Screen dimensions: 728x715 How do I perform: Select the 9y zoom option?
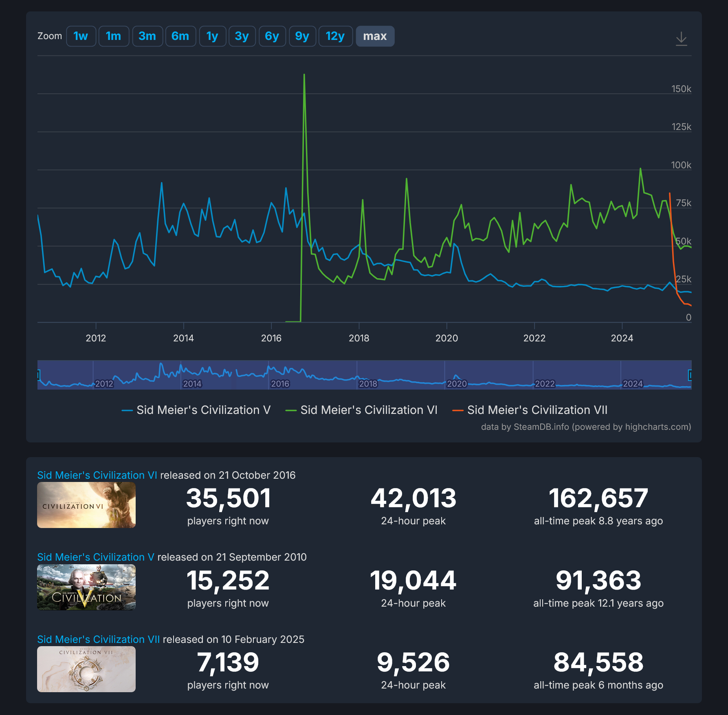(x=302, y=36)
